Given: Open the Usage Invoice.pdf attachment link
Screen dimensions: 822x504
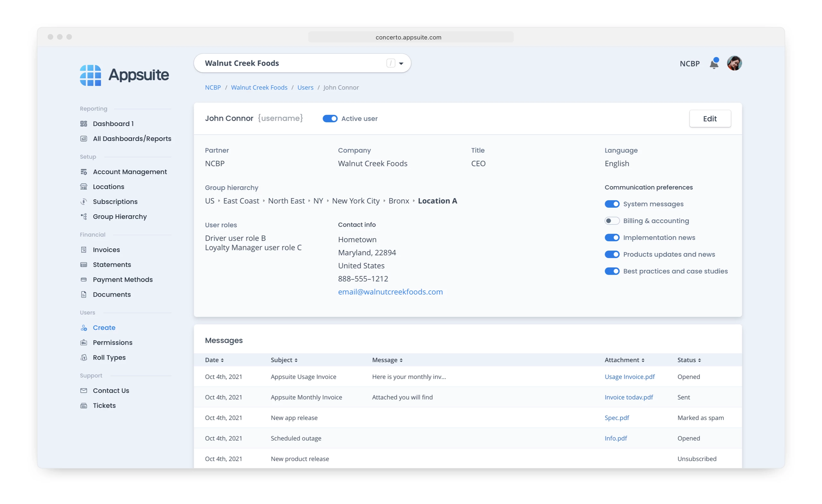Looking at the screenshot, I should [629, 377].
